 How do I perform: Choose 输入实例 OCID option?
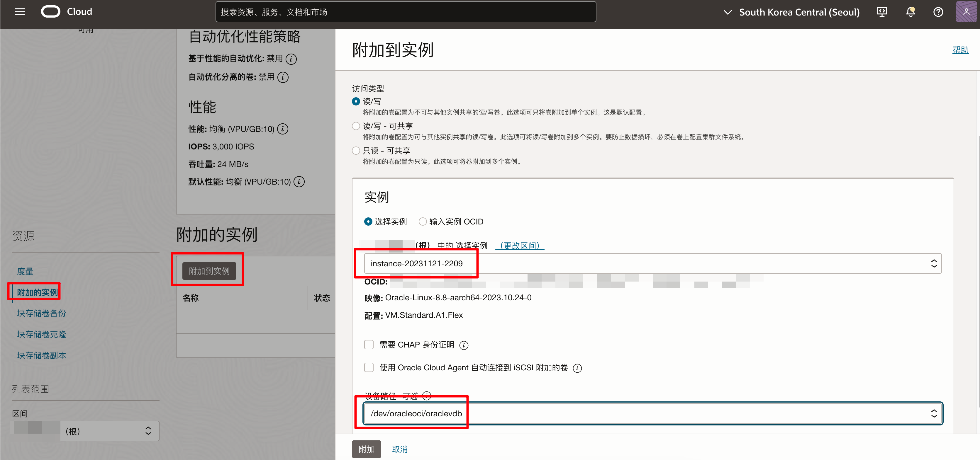coord(423,222)
